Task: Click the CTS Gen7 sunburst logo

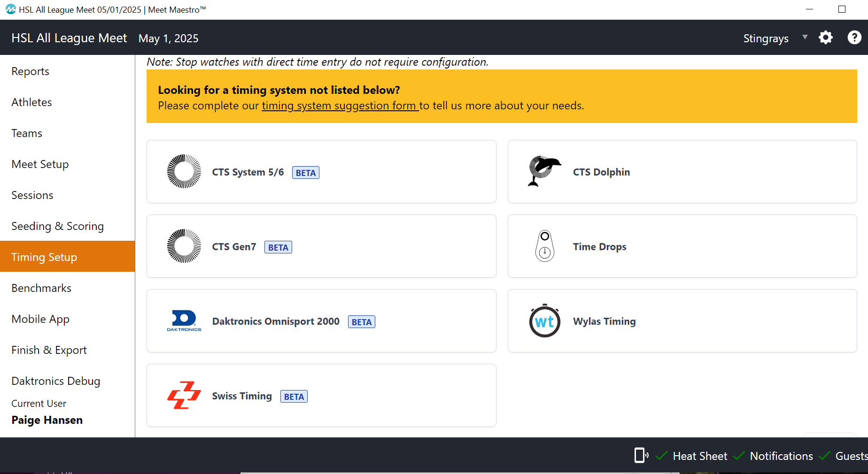Action: click(x=184, y=246)
